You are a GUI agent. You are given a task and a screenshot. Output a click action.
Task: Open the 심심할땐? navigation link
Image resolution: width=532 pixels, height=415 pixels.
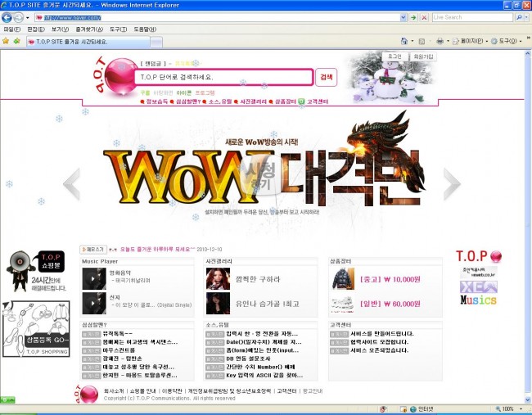click(188, 101)
